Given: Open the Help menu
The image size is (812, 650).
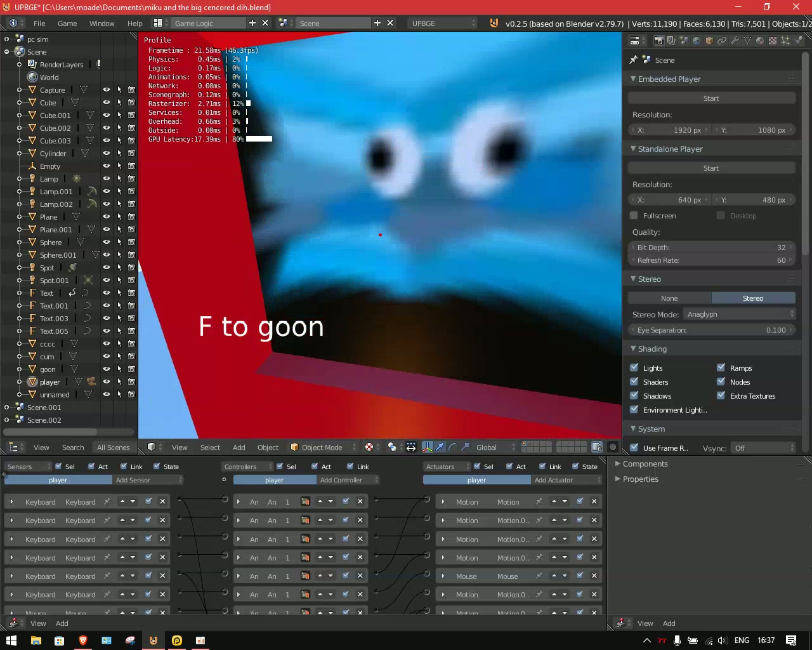Looking at the screenshot, I should coord(134,23).
